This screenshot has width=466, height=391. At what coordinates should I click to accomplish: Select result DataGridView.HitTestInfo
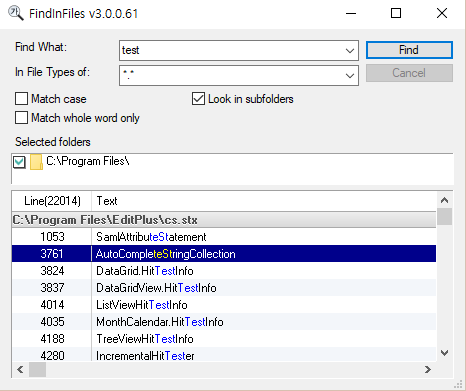(224, 288)
